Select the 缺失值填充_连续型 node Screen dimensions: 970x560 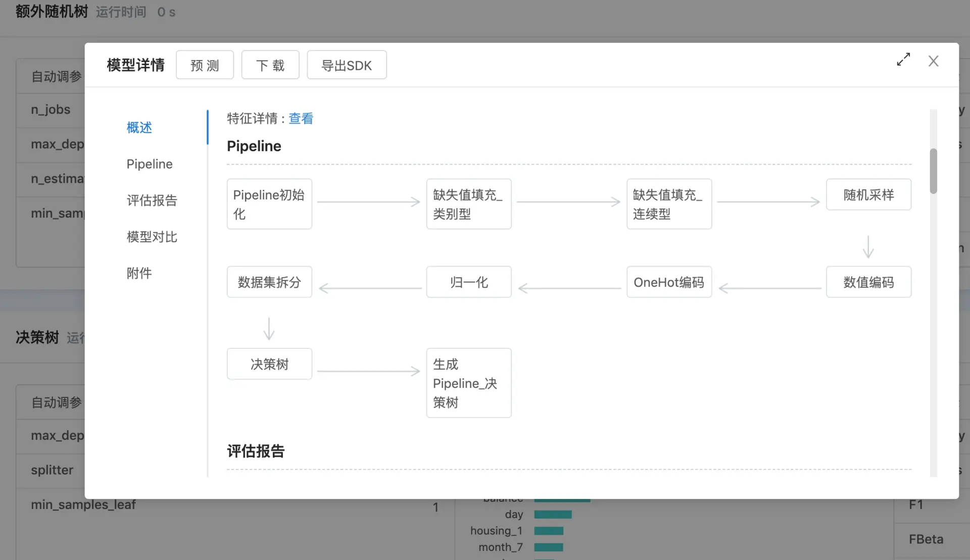(669, 204)
